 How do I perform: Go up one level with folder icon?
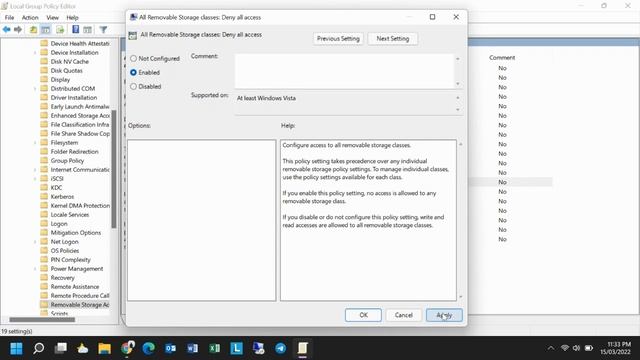click(33, 29)
